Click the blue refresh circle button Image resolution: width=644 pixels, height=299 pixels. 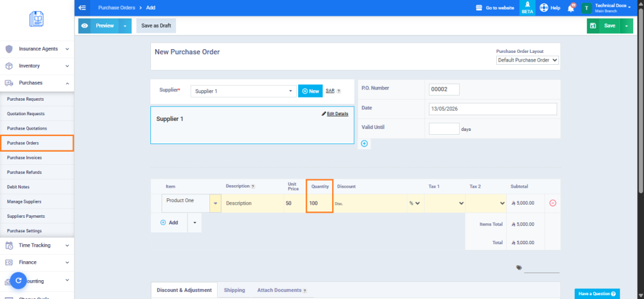(x=18, y=281)
